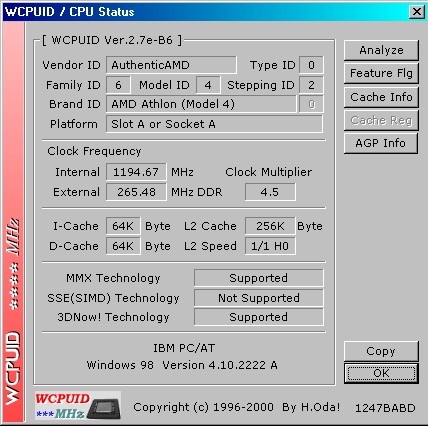Click the WCPUID Ver.2.7e-B6 group label
The width and height of the screenshot is (428, 427).
click(x=112, y=40)
